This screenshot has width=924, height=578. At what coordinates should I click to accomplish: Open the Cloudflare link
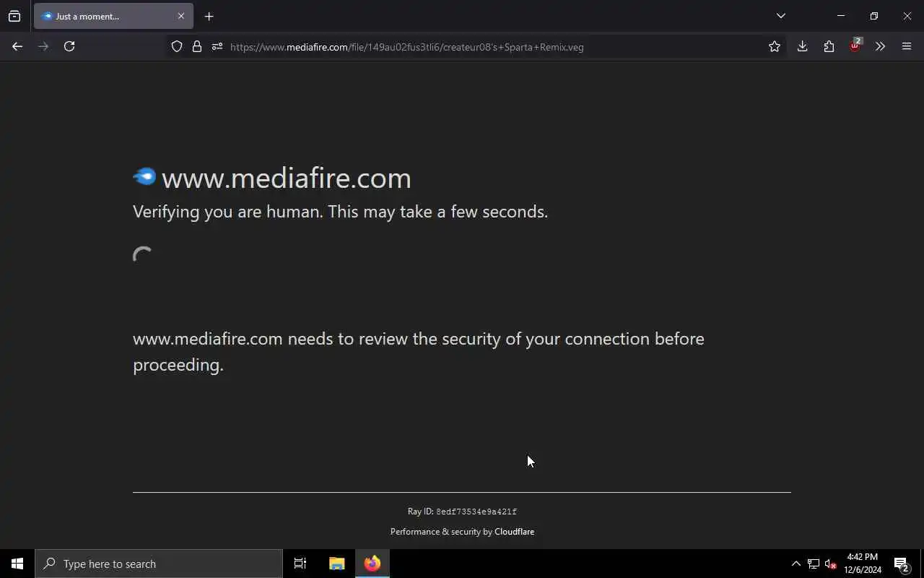pos(514,532)
